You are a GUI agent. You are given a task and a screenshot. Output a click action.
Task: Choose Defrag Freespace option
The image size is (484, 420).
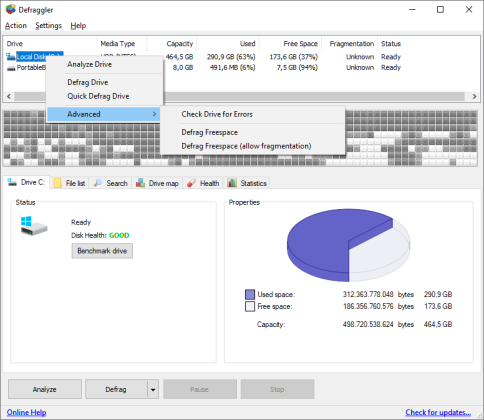tap(210, 132)
